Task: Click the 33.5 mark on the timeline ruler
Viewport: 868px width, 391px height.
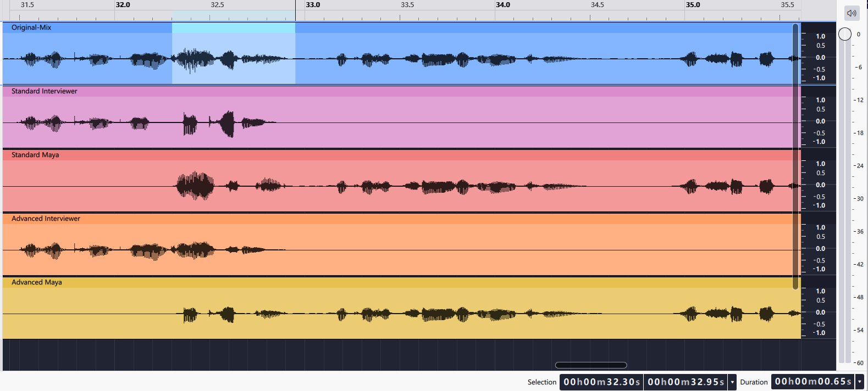Action: 407,5
